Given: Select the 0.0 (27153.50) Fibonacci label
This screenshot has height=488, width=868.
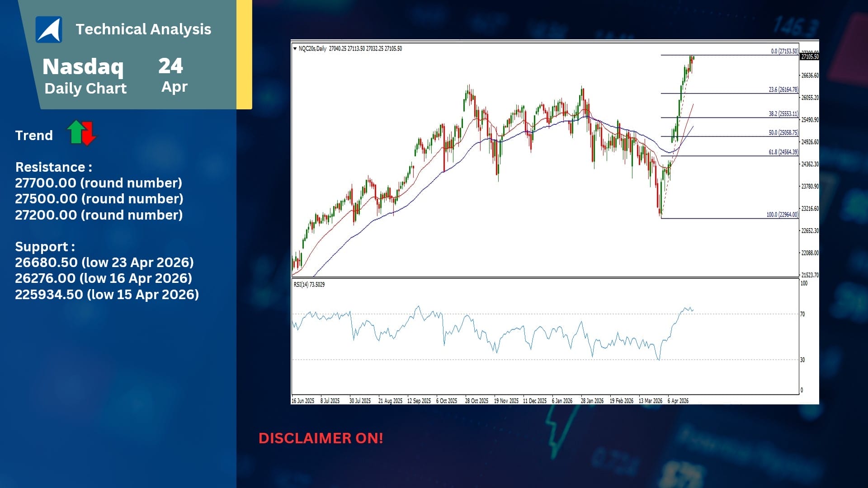Looking at the screenshot, I should point(784,52).
